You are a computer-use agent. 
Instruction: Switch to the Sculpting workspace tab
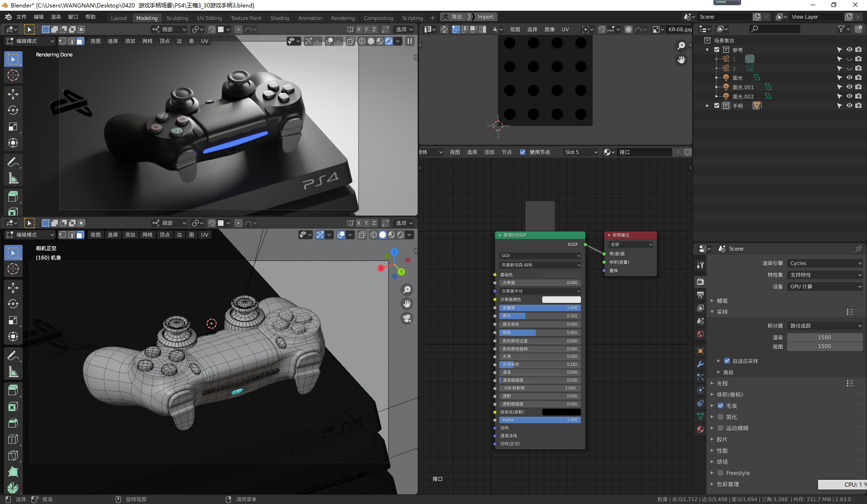pyautogui.click(x=177, y=18)
